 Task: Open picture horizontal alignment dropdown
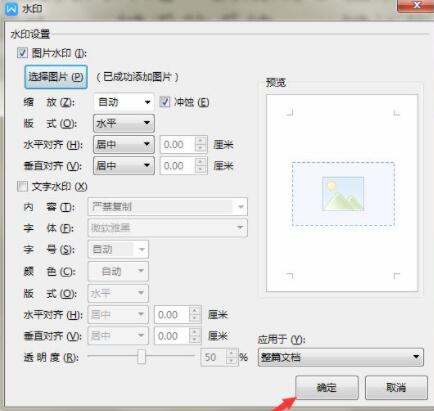(124, 144)
